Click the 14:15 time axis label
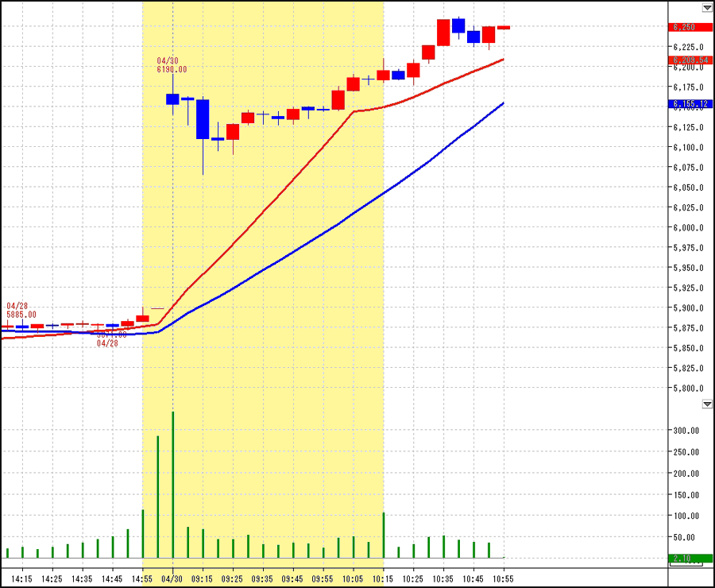The image size is (715, 588). coord(22,578)
